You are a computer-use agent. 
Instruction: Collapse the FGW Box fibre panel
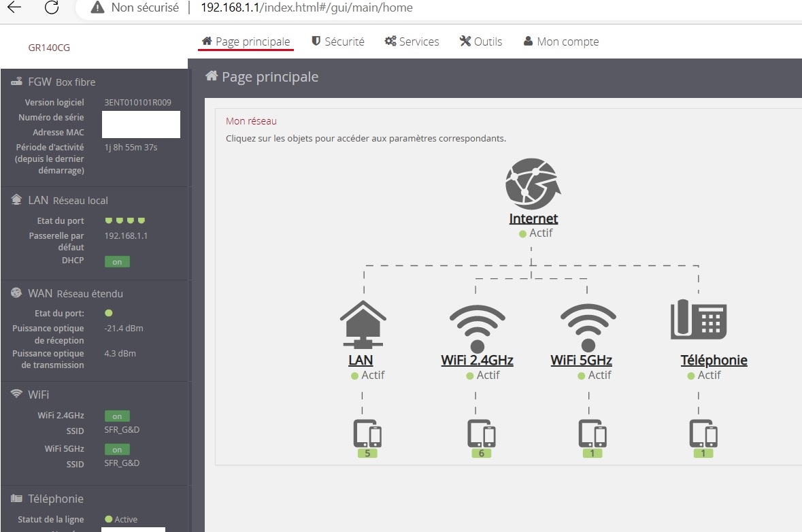pyautogui.click(x=54, y=82)
